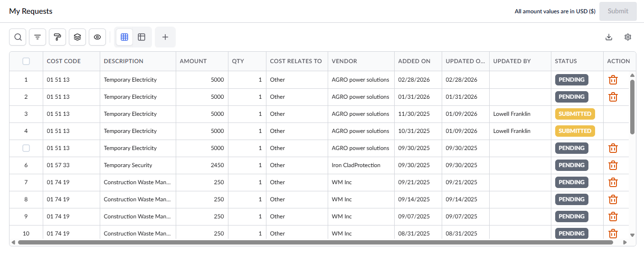Click the SUBMITTED badge on the 10/31/2025 row
Screen dimensions: 644x254
(x=575, y=131)
